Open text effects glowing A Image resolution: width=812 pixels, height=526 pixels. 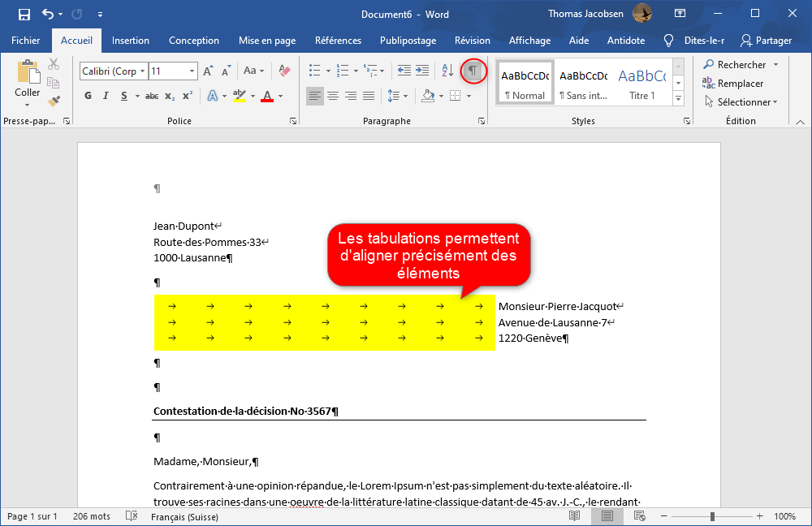point(213,96)
